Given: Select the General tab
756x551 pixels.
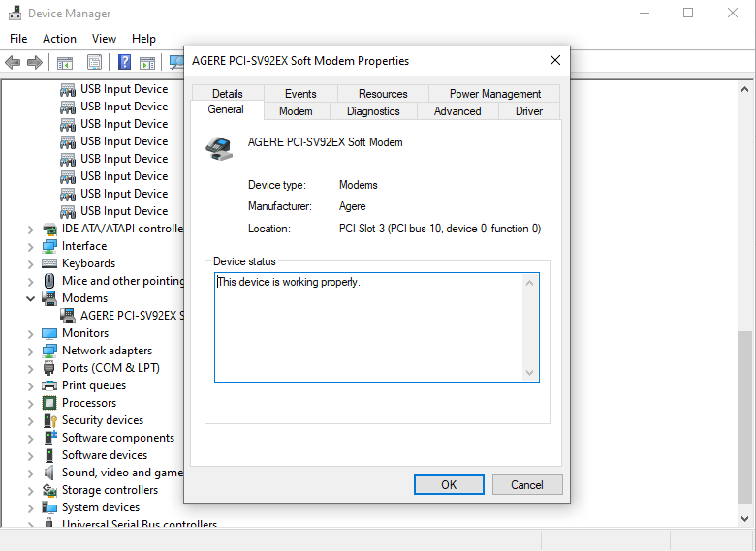Looking at the screenshot, I should 226,109.
